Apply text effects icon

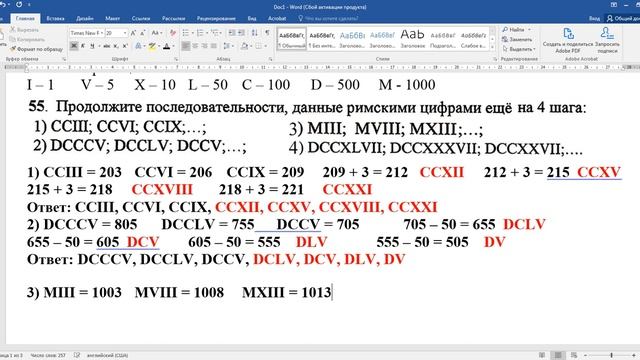[138, 46]
